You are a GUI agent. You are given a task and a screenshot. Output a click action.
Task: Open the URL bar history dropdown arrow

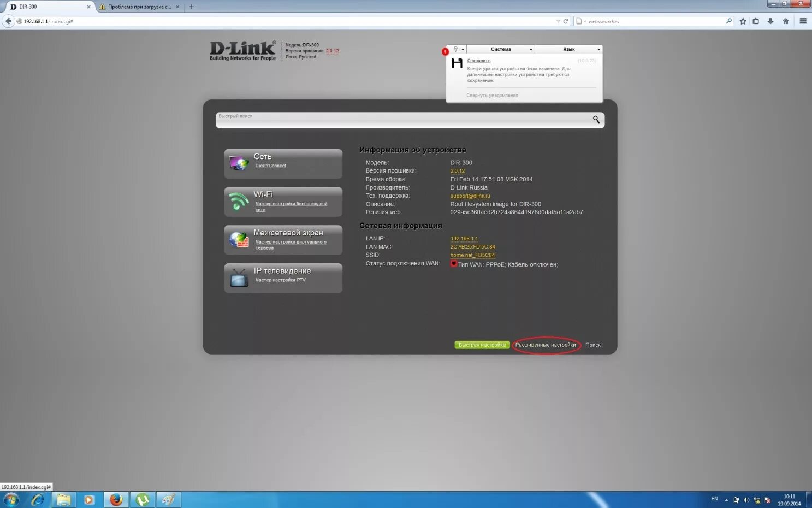click(558, 21)
